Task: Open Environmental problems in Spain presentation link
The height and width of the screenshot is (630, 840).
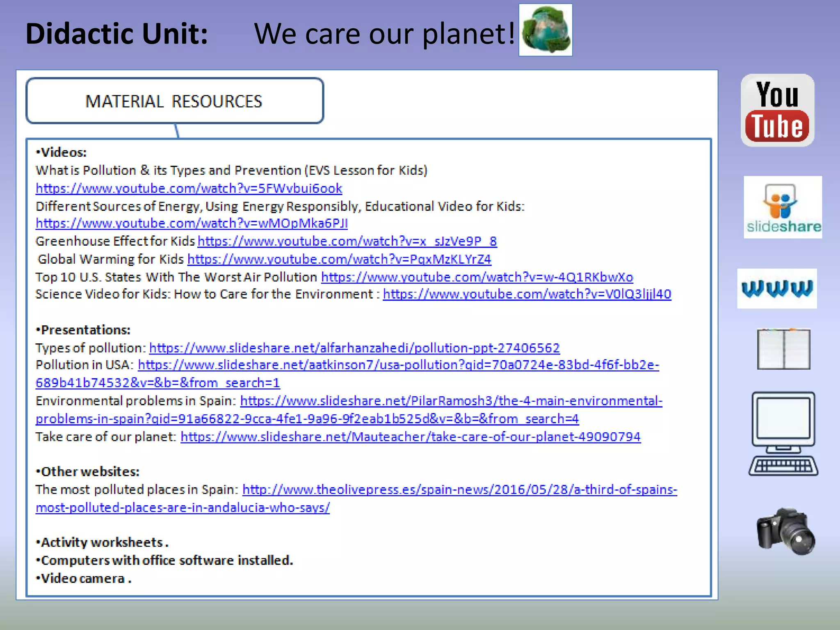Action: (451, 401)
